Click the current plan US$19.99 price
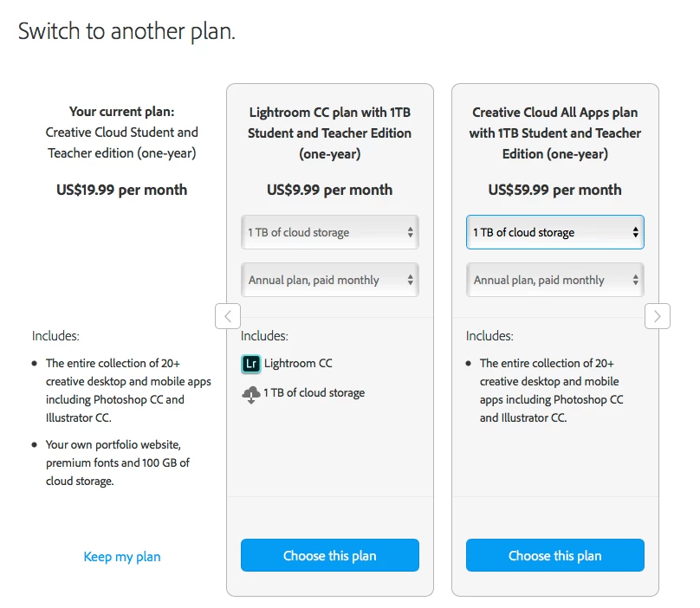The image size is (700, 608). [x=121, y=189]
